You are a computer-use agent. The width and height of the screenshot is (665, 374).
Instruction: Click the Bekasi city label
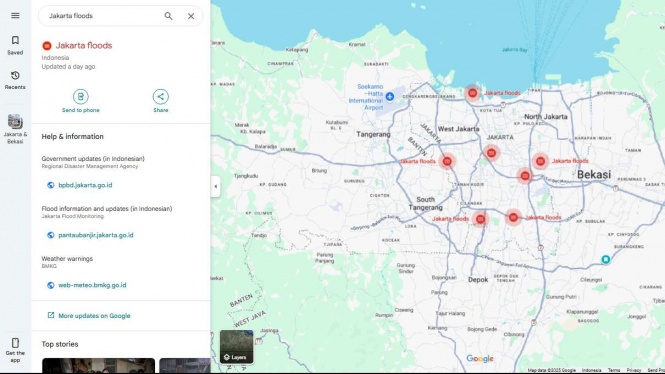pyautogui.click(x=594, y=175)
